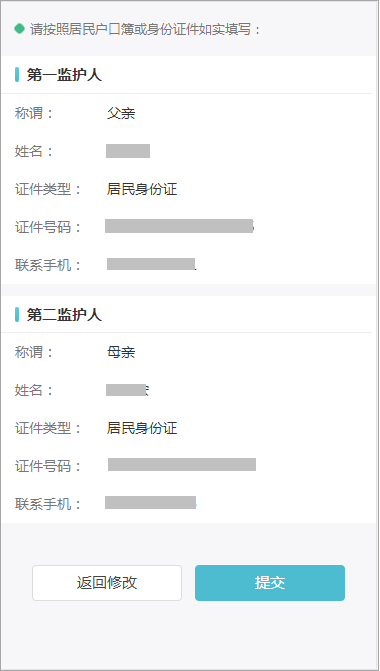
Task: Click the green dot icon beside instructions
Action: (19, 29)
